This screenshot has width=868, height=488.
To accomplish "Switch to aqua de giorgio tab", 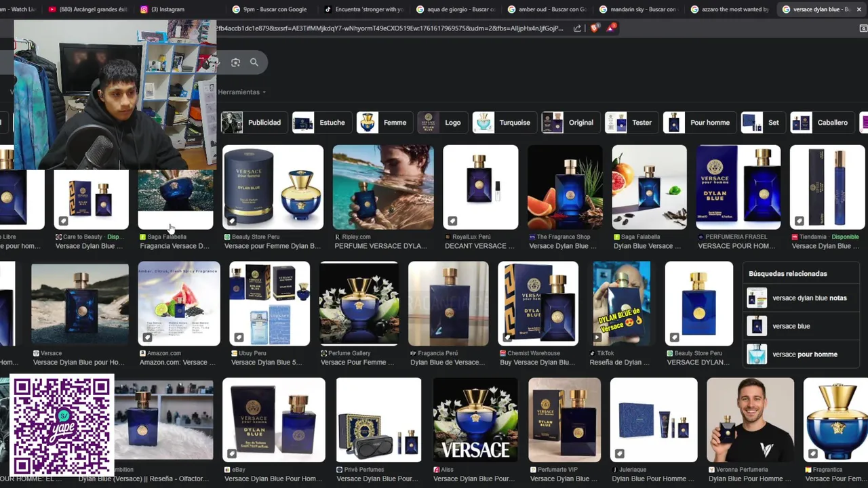I will (455, 9).
